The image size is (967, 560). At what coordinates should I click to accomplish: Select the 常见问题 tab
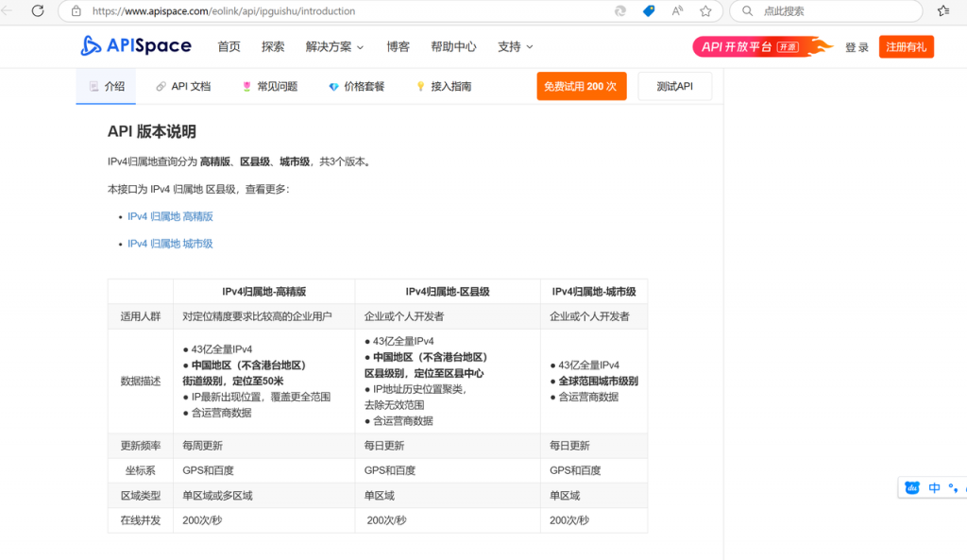[270, 86]
